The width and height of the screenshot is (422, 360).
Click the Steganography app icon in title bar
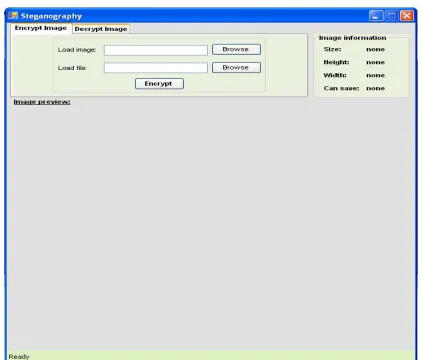click(13, 15)
